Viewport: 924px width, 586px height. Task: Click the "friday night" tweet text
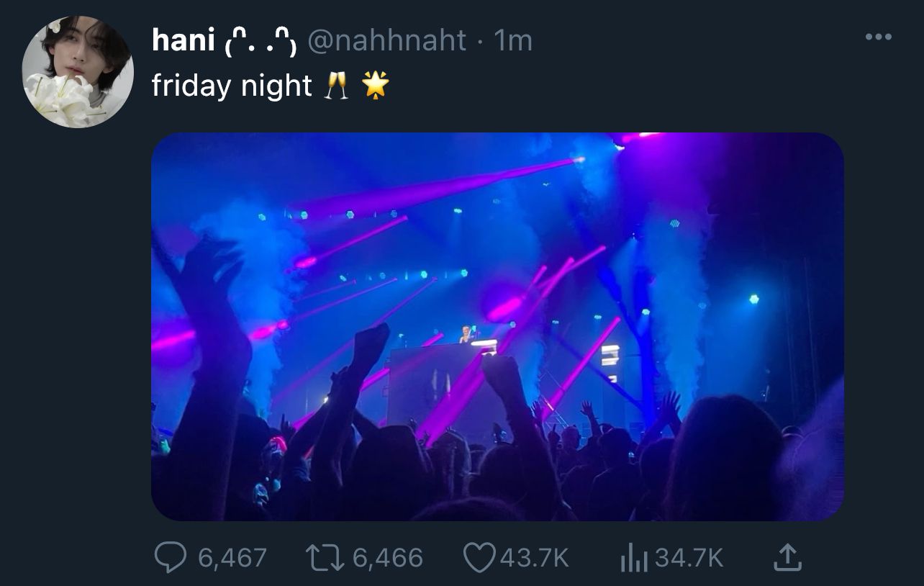click(x=231, y=86)
